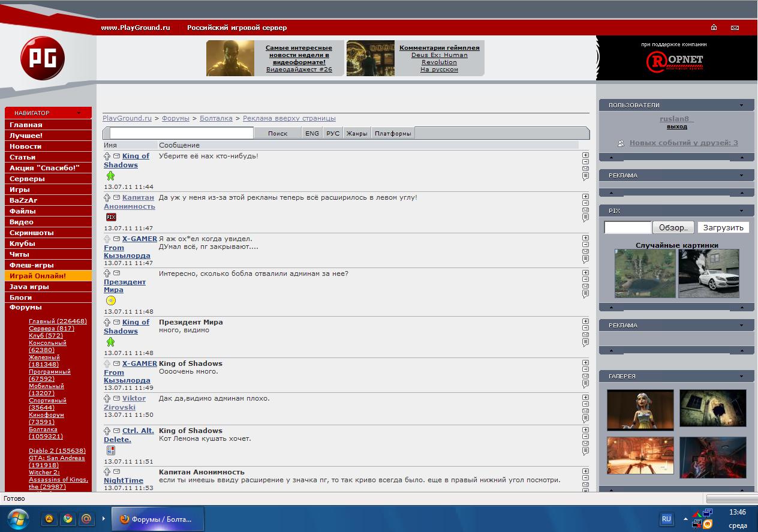Collapse the ГАЛЕРЕЯ panel with header arrow
The height and width of the screenshot is (532, 758).
tap(741, 376)
